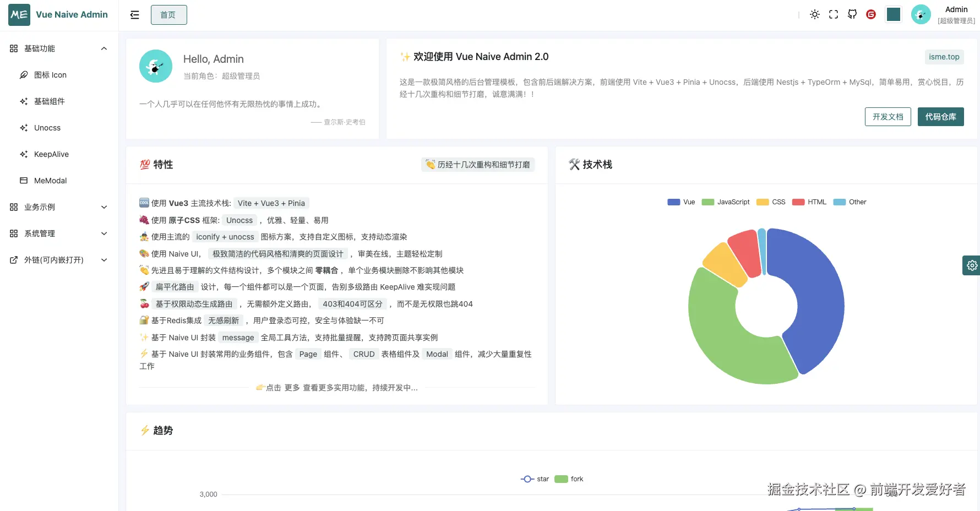Open the 图标 Icon menu item

click(59, 75)
